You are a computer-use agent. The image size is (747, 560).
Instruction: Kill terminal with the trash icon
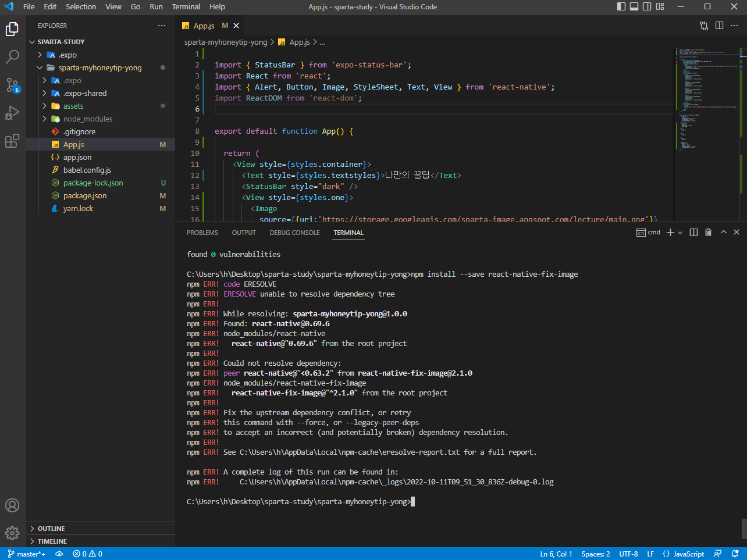[x=708, y=233]
